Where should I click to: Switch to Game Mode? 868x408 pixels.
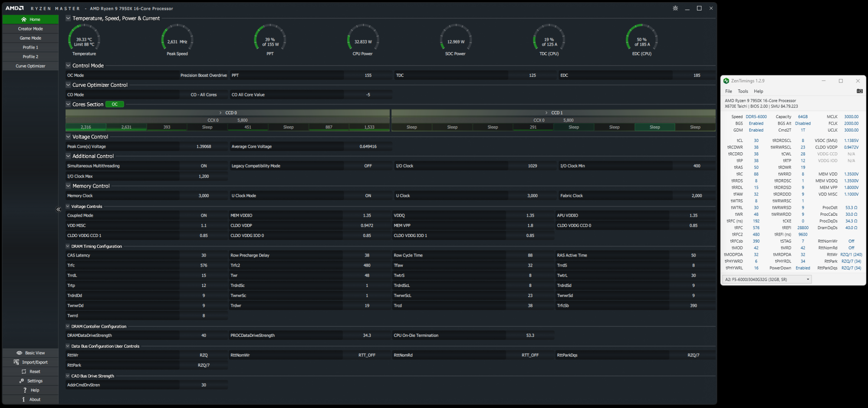pos(30,38)
